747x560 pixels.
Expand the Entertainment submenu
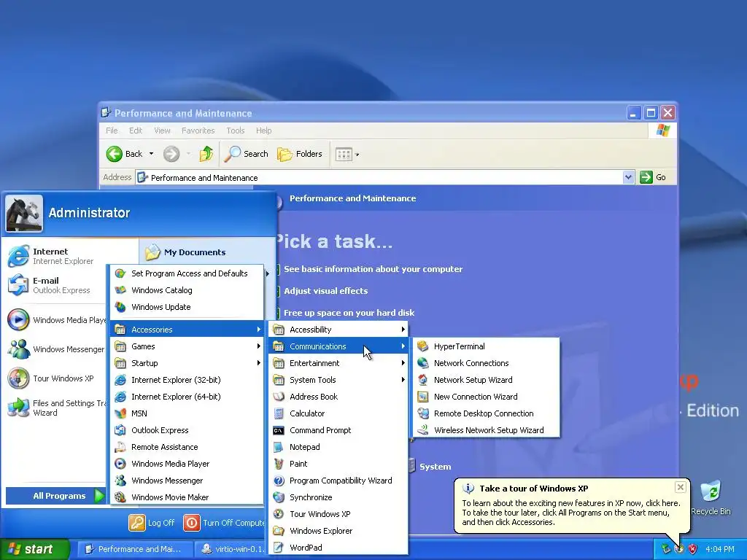click(338, 363)
